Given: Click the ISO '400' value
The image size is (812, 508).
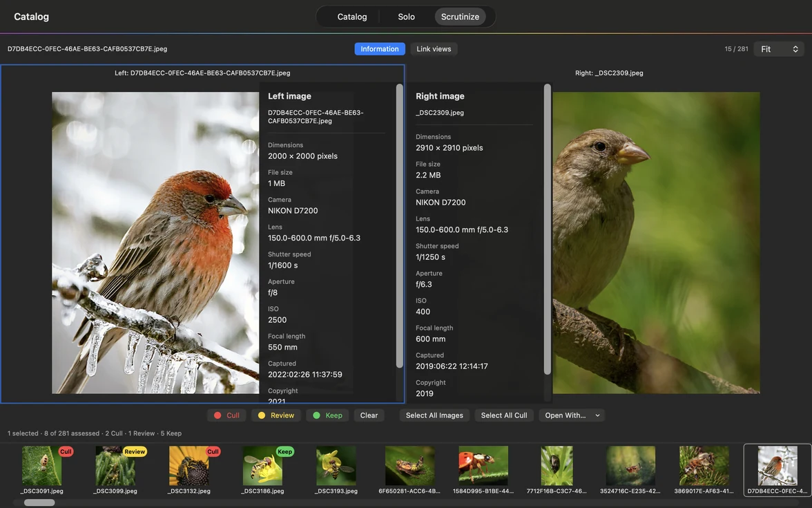Looking at the screenshot, I should [x=423, y=312].
